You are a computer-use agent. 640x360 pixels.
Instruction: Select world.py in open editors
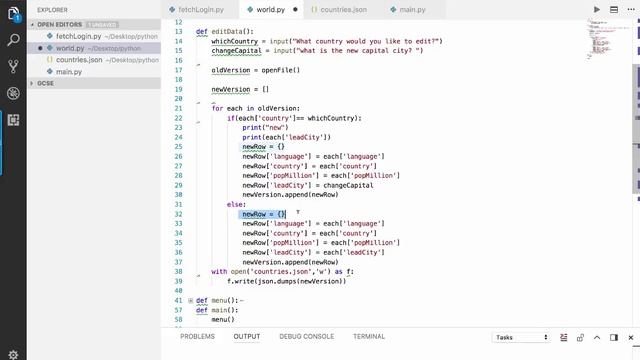[94, 48]
